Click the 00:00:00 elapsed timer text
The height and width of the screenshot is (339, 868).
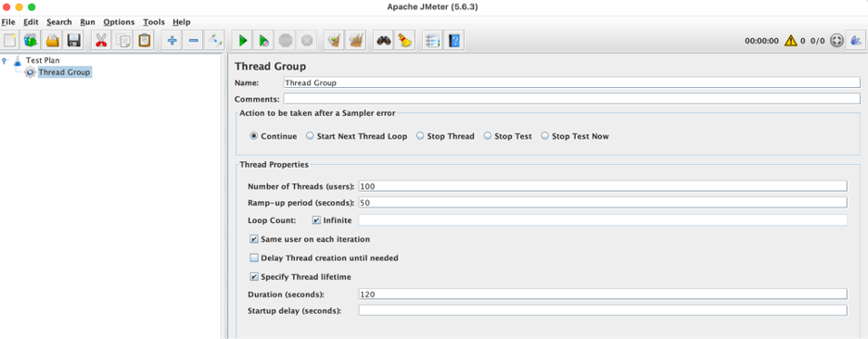761,41
